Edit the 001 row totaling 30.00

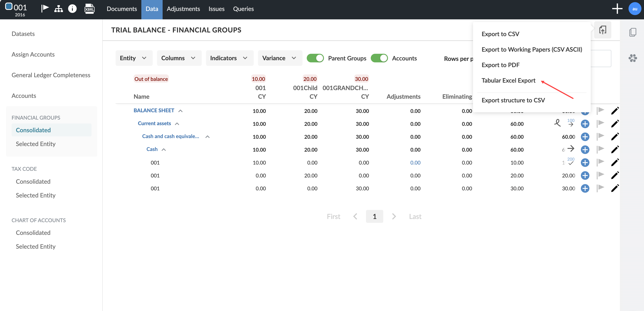click(x=615, y=188)
